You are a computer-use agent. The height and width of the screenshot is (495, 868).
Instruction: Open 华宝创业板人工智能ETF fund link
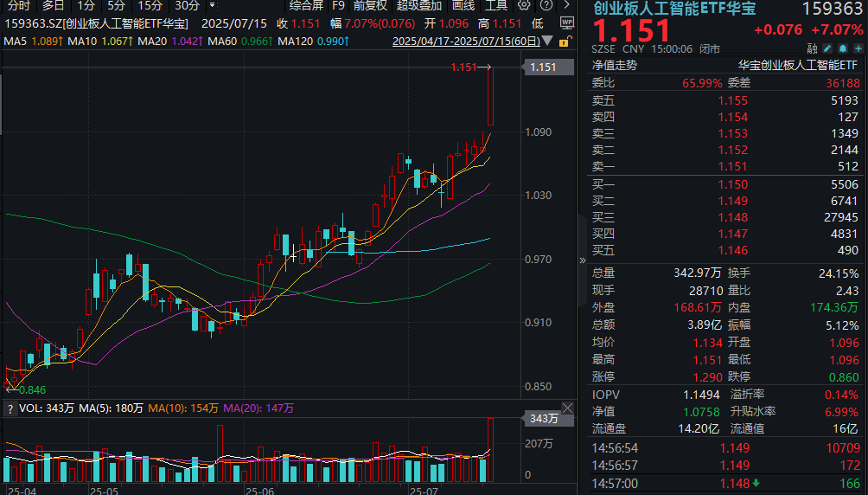pos(797,66)
